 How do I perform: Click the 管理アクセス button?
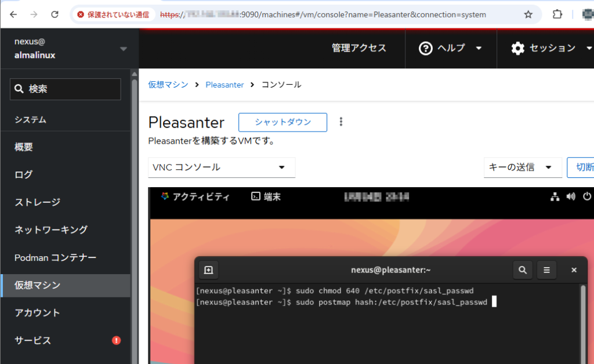point(358,48)
